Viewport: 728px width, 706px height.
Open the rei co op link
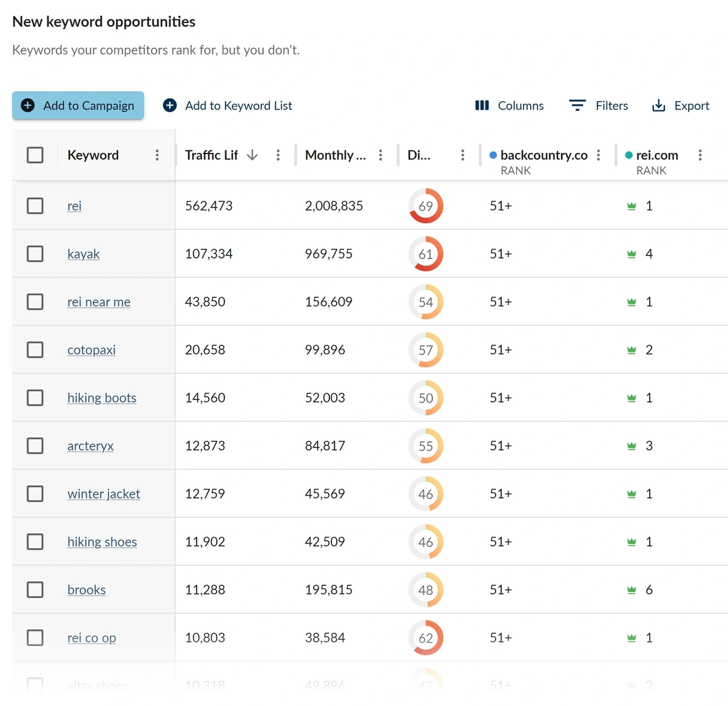pos(92,637)
